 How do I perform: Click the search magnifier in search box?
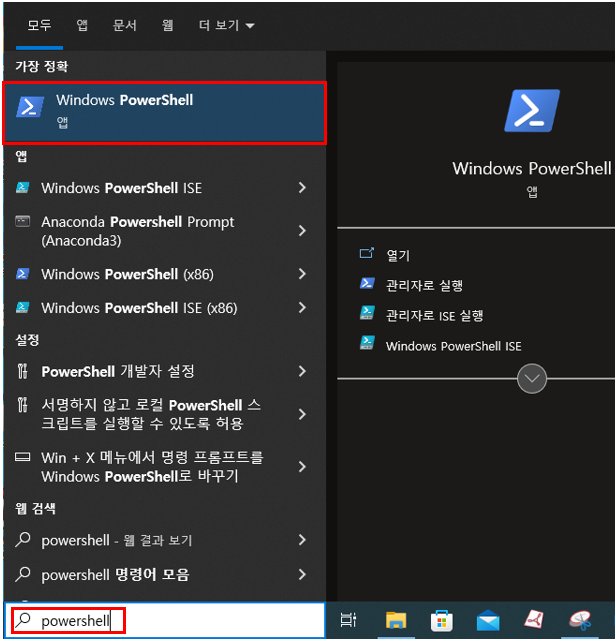click(x=23, y=620)
